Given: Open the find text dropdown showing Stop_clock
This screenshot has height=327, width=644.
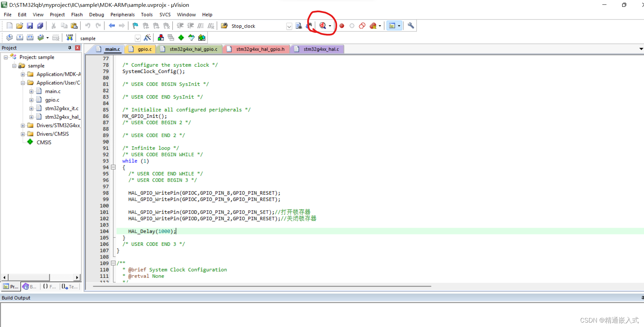Looking at the screenshot, I should pos(289,26).
